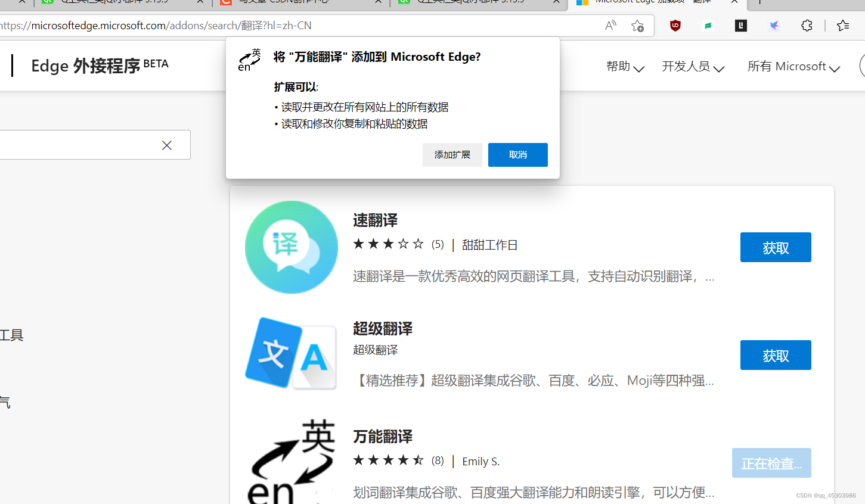Screen dimensions: 865x504
Task: Click the 速翻译 extension logo
Action: pos(292,247)
